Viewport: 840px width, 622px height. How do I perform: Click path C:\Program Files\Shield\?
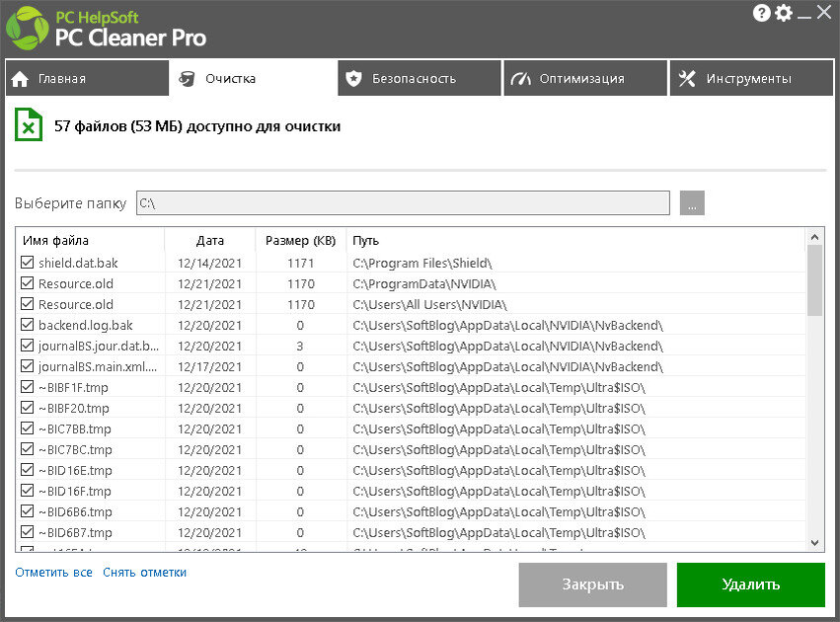coord(422,263)
